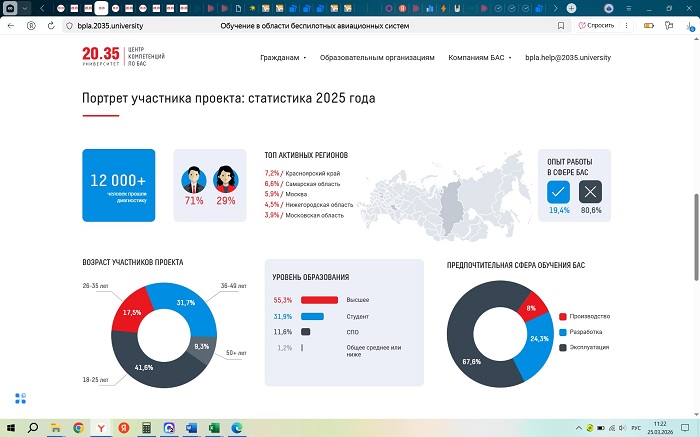Open Google Chrome from the taskbar
The width and height of the screenshot is (700, 437).
pyautogui.click(x=78, y=428)
